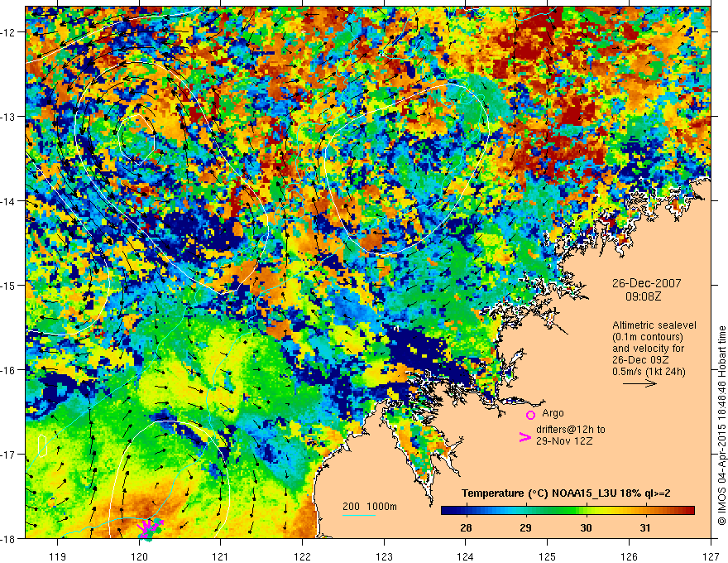The height and width of the screenshot is (563, 728).
Task: Click the small white contour hexagon near 119°E
Action: 42,445
